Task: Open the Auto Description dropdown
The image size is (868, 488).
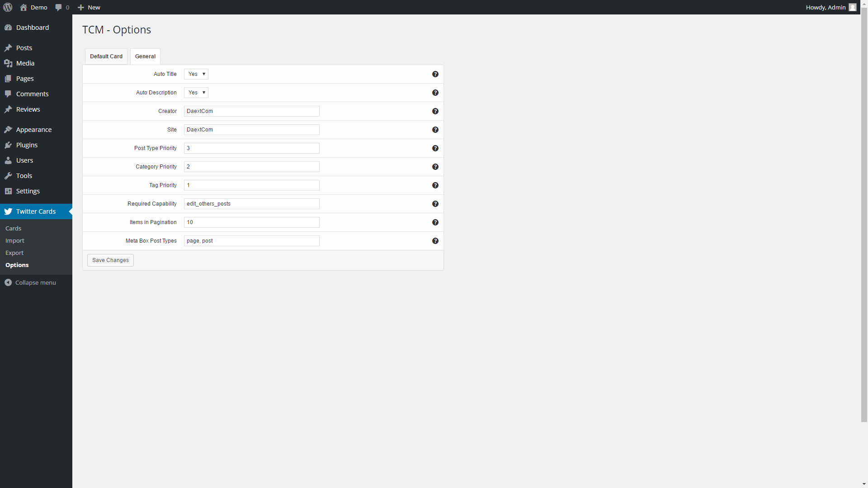Action: (x=196, y=93)
